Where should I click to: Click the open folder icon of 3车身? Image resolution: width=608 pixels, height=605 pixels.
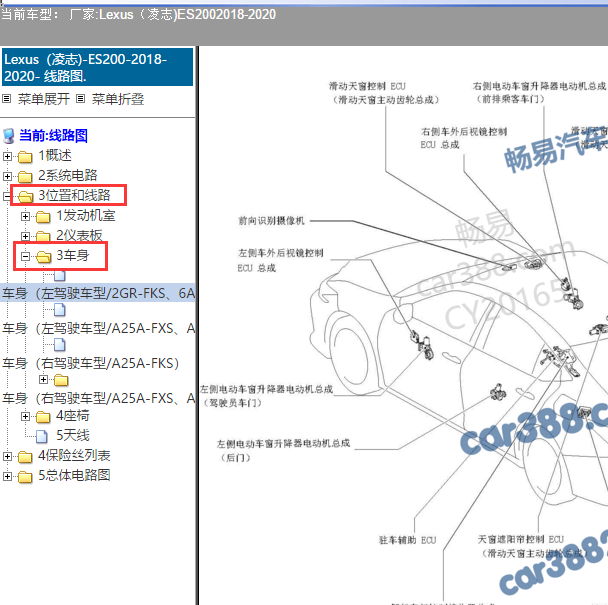pyautogui.click(x=43, y=256)
